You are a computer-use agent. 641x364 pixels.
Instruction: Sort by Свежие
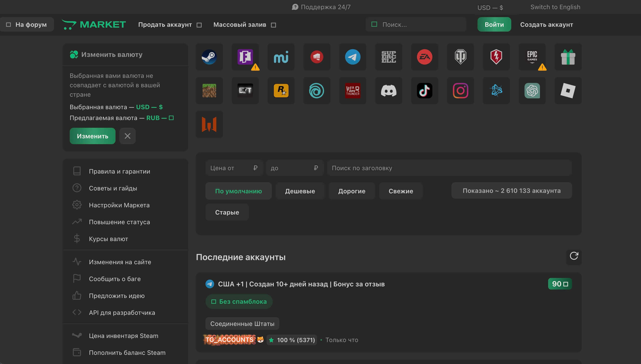coord(401,191)
